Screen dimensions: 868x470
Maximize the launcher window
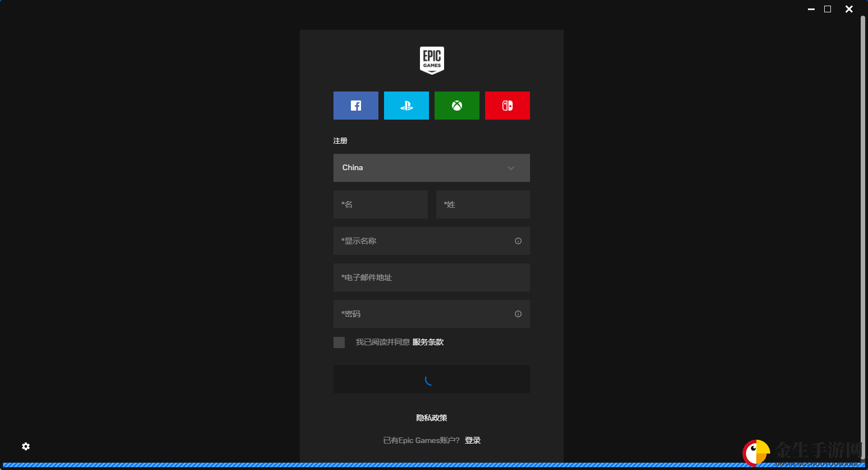pos(828,9)
